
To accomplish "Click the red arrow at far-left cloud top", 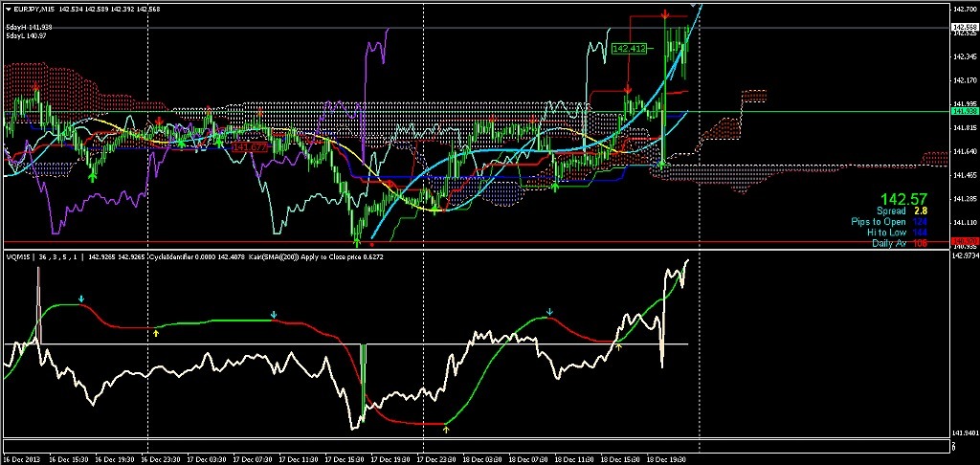I will click(x=36, y=89).
